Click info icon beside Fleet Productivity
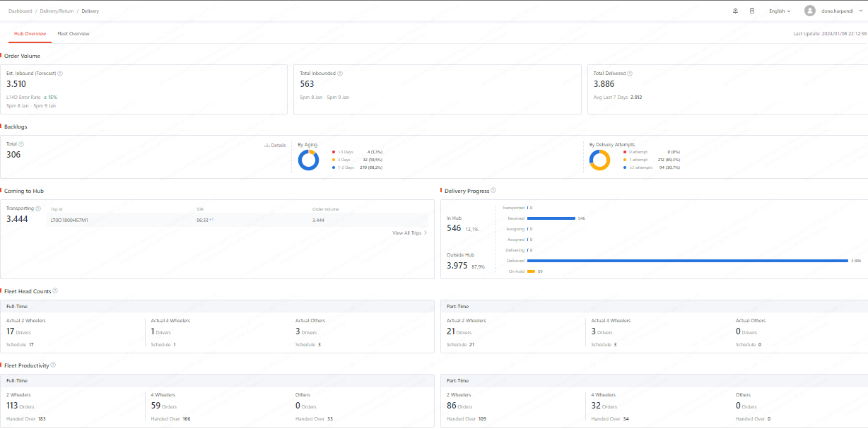Screen dimensions: 868x429 [53, 365]
